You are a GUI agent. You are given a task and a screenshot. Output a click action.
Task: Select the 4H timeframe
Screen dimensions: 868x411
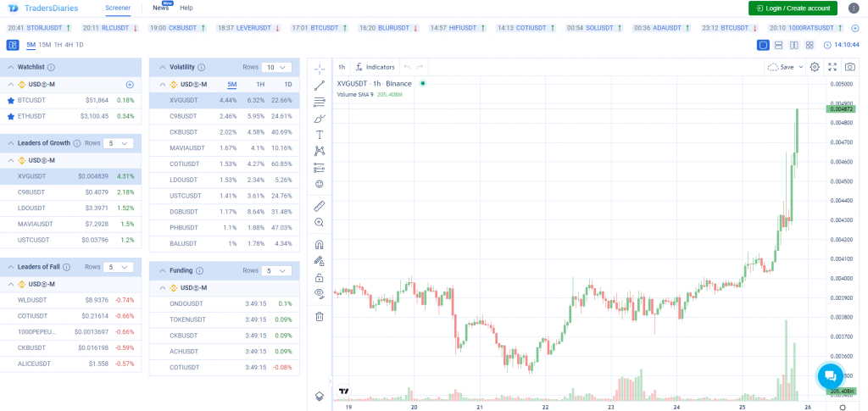[x=69, y=45]
